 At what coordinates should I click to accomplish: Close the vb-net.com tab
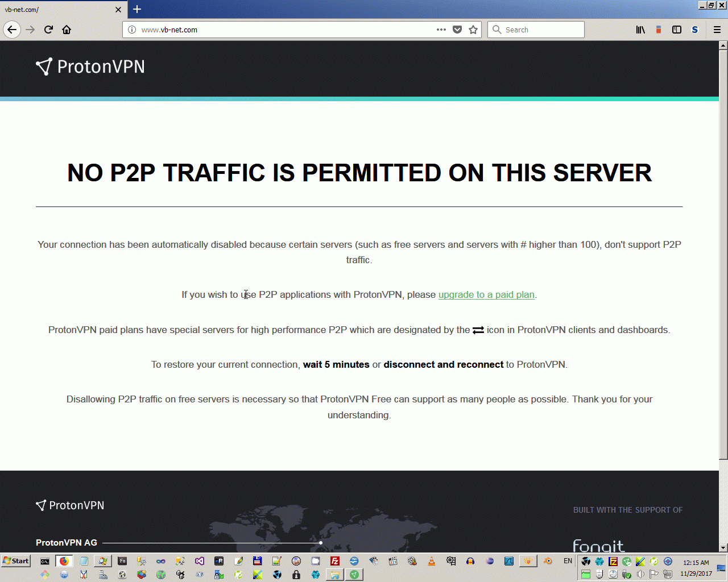pos(118,10)
